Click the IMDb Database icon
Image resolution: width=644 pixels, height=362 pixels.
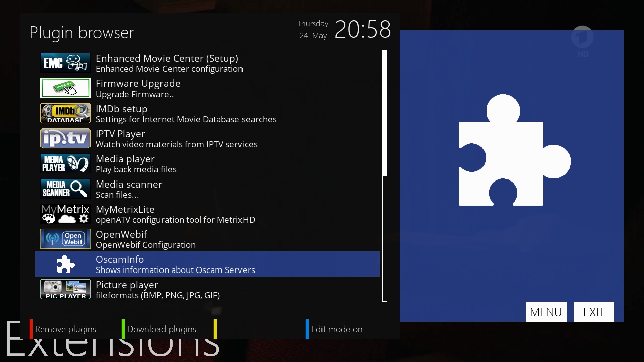65,114
